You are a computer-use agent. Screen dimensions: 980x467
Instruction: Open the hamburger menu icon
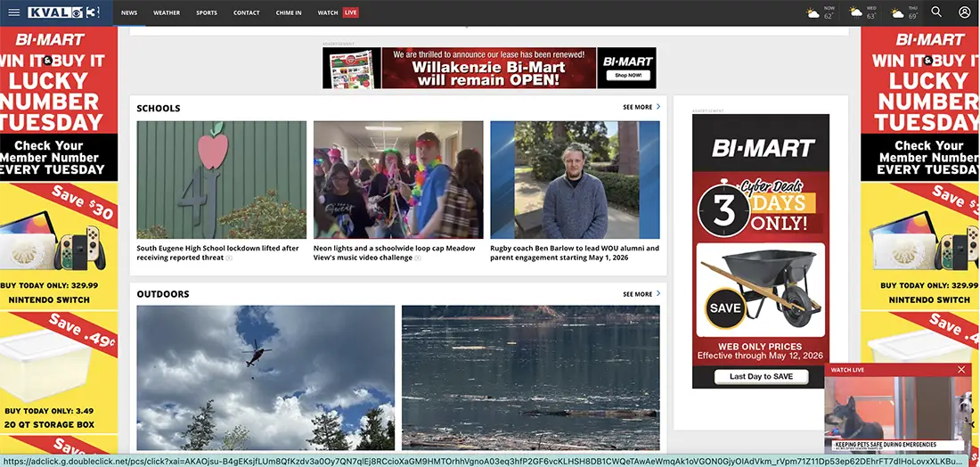(13, 12)
